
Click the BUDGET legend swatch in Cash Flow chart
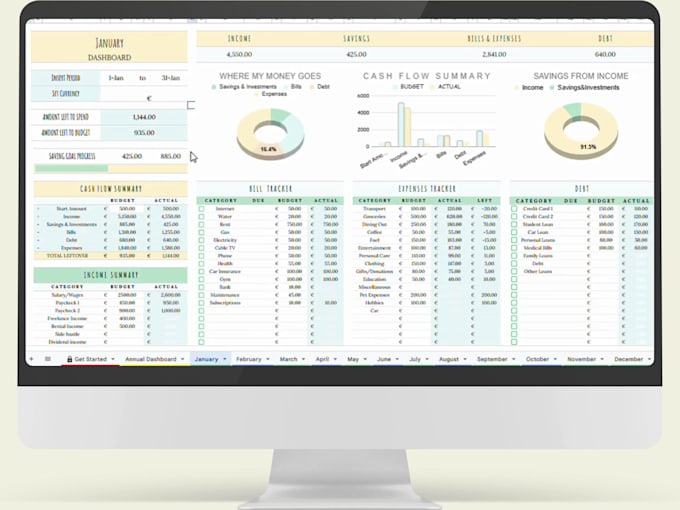[x=395, y=87]
